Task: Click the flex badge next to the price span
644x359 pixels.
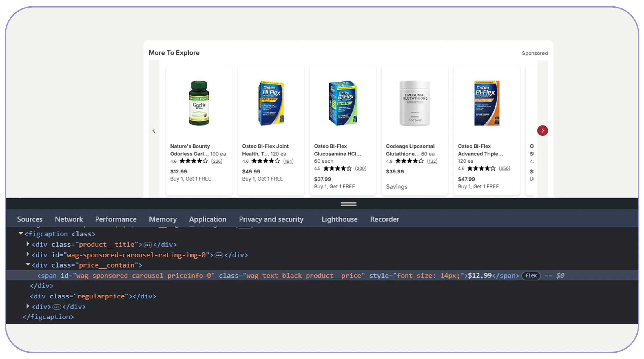Action: click(530, 276)
